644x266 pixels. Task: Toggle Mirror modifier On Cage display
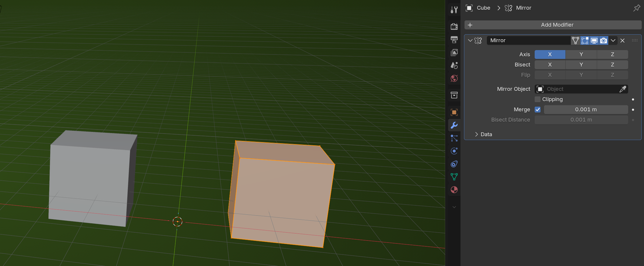(575, 40)
